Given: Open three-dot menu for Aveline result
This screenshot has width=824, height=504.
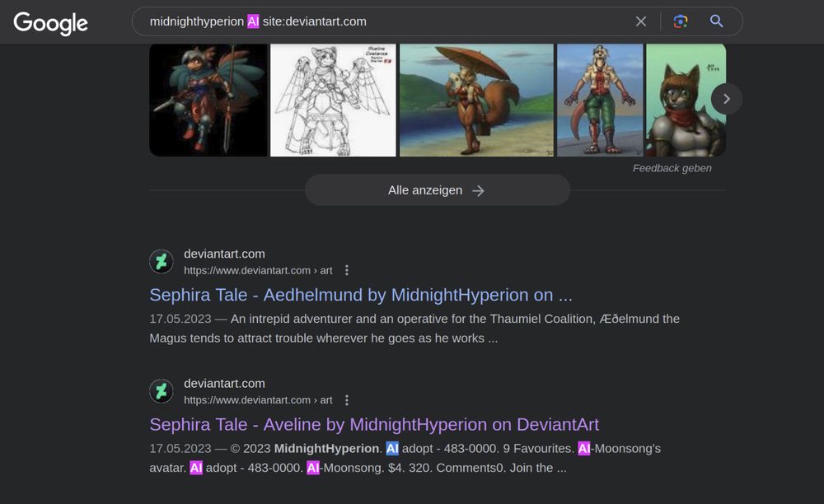Looking at the screenshot, I should tap(346, 400).
